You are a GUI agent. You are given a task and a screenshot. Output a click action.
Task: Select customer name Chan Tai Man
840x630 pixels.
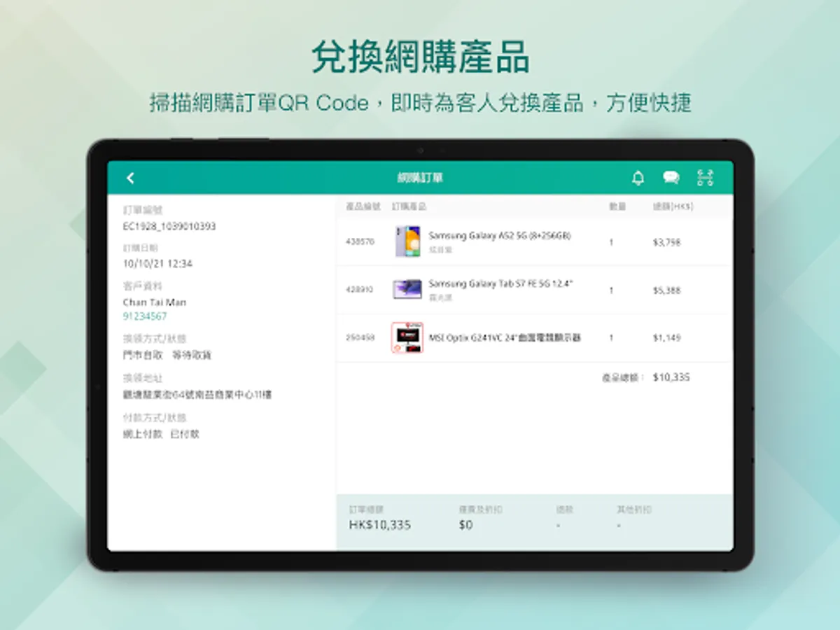(155, 302)
